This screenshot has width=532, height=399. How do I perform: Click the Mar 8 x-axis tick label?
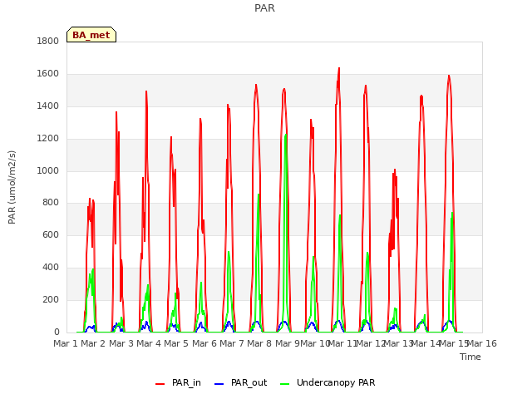tap(259, 343)
